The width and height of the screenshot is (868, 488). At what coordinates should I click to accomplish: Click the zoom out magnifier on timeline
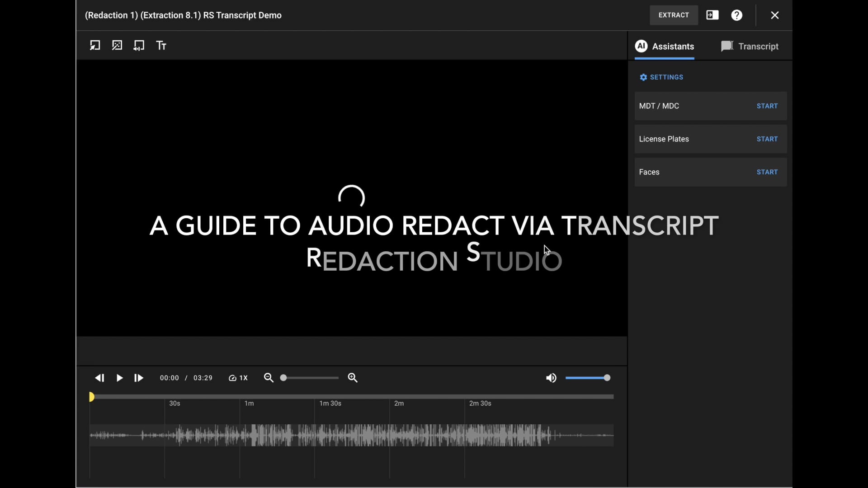[x=269, y=378]
